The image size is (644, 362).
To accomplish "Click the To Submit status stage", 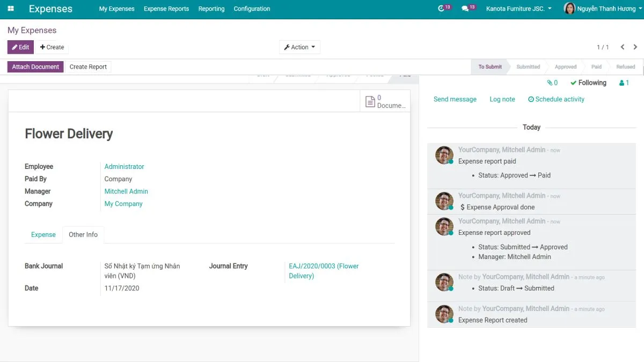I will [x=490, y=67].
